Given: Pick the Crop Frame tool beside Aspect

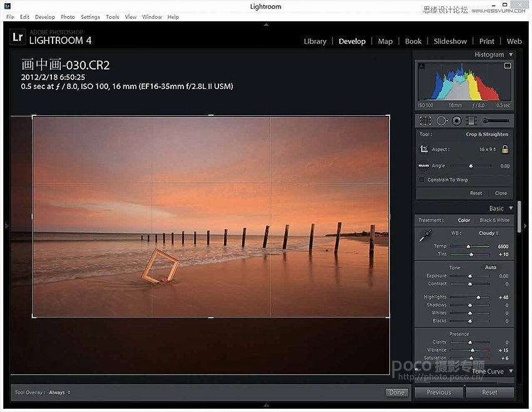Looking at the screenshot, I should [424, 149].
